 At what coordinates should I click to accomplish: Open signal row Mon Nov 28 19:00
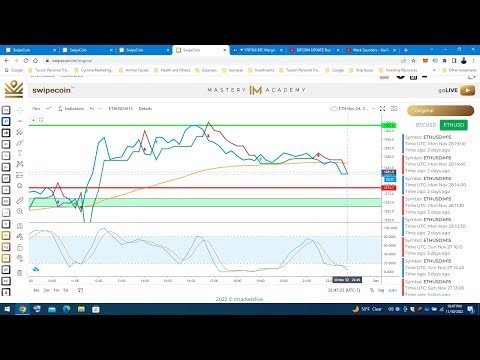click(437, 144)
